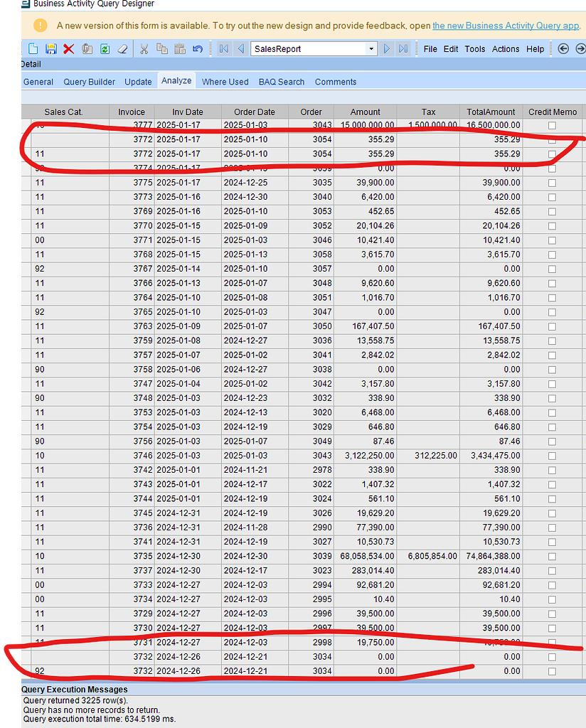
Task: Open the new Business Activity Query app link
Action: point(506,26)
